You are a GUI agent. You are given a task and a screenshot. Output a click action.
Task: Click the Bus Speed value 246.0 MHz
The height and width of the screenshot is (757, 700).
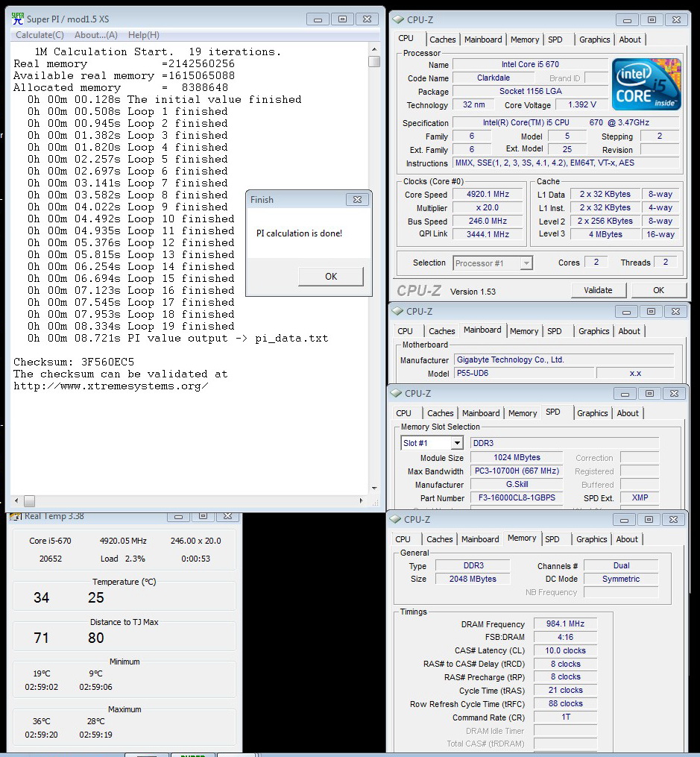488,221
